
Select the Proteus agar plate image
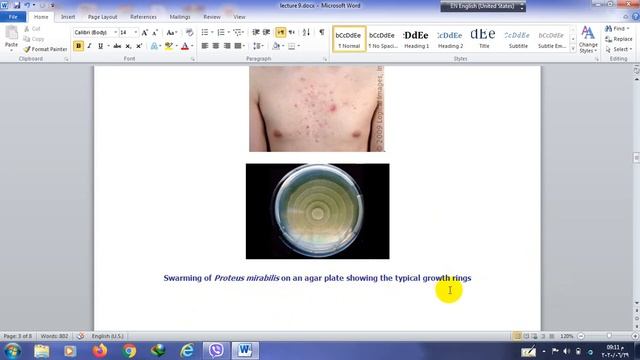tap(318, 211)
